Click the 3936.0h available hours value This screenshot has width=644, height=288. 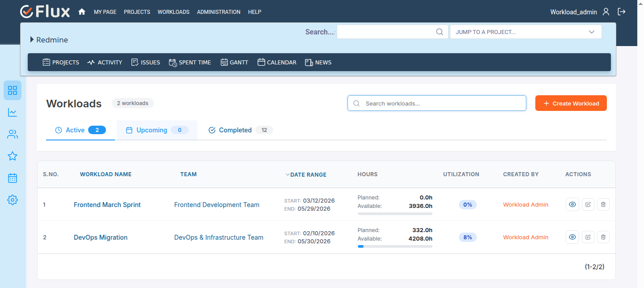point(420,206)
